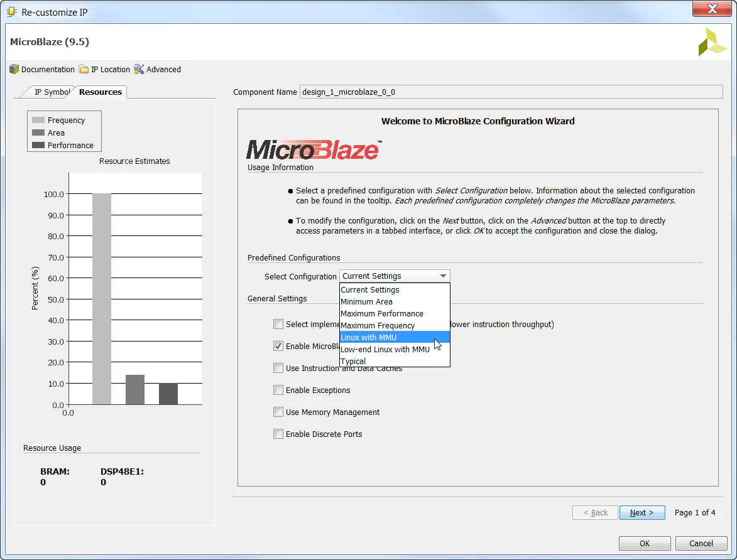Accept configuration with OK
This screenshot has width=737, height=560.
pyautogui.click(x=645, y=543)
